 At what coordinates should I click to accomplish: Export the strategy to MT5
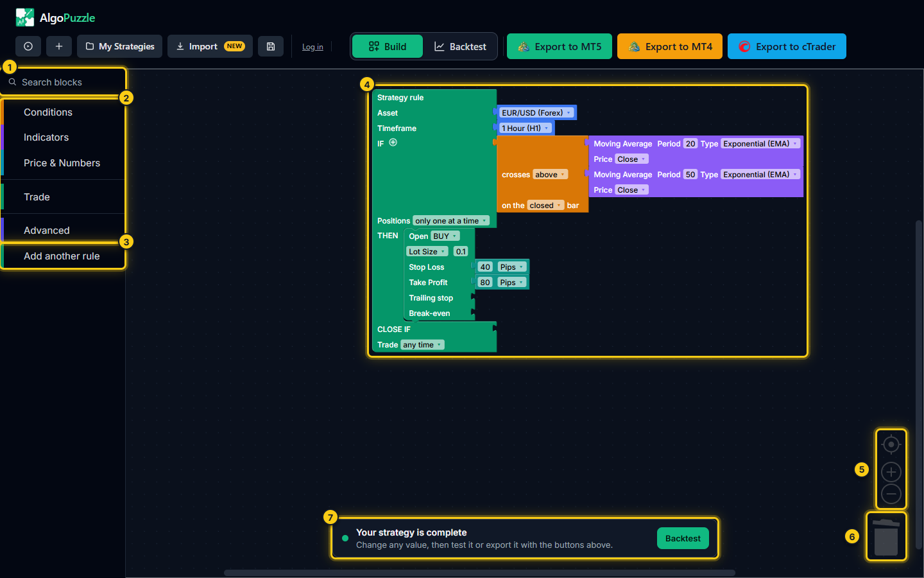(x=560, y=46)
